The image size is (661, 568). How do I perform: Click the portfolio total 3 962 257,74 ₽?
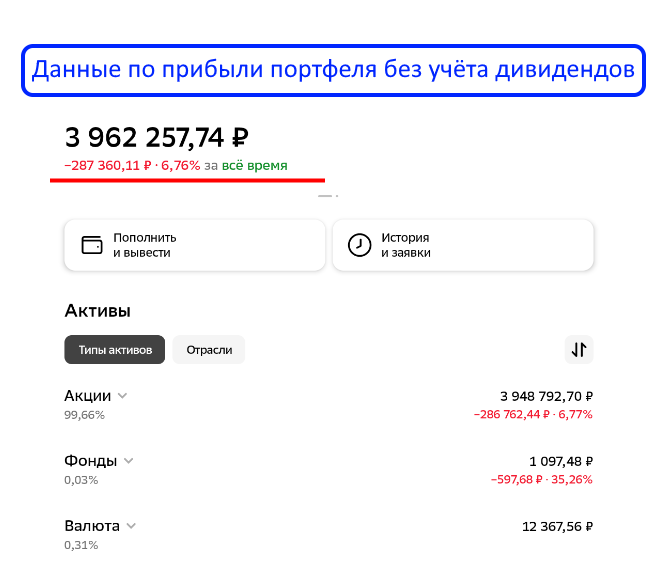pos(156,137)
